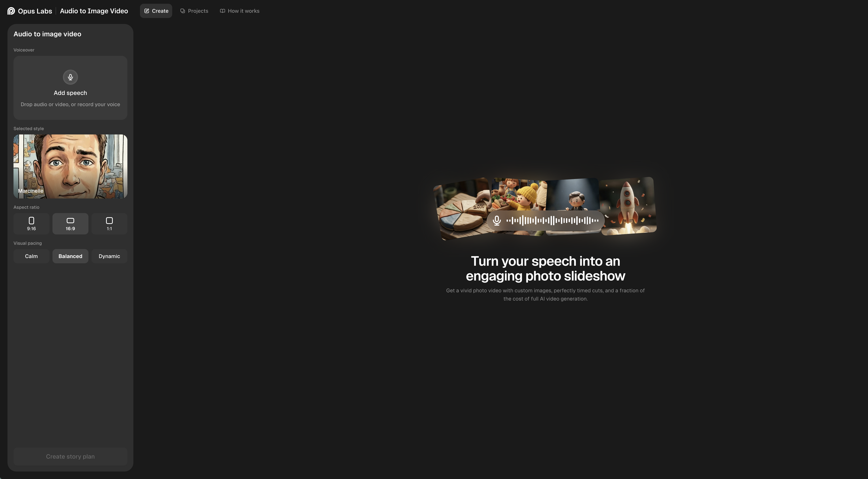Viewport: 868px width, 479px height.
Task: Click the Audio to Image Video title
Action: [x=94, y=11]
